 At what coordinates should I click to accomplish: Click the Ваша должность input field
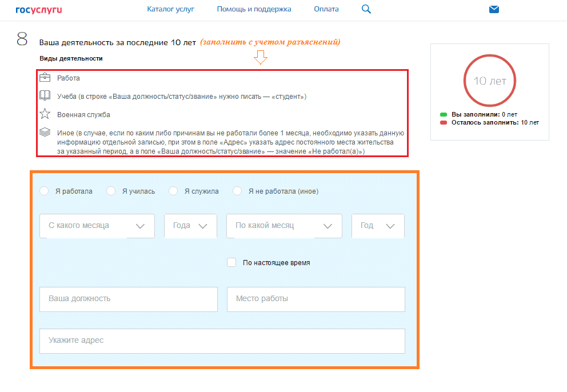(129, 299)
